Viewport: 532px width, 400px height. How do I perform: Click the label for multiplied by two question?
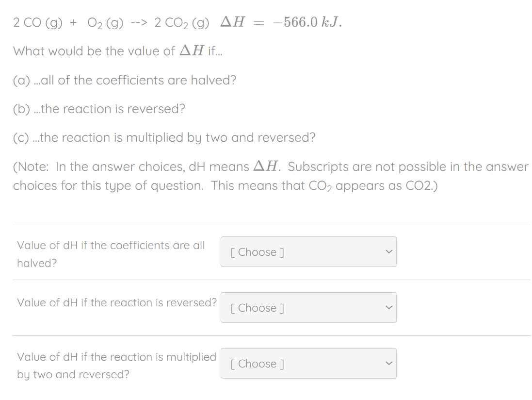116,365
